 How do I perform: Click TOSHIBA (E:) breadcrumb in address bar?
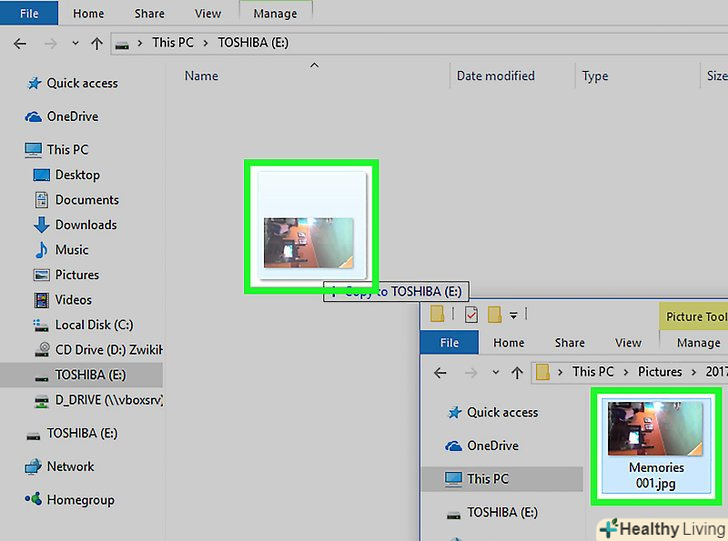pos(253,43)
